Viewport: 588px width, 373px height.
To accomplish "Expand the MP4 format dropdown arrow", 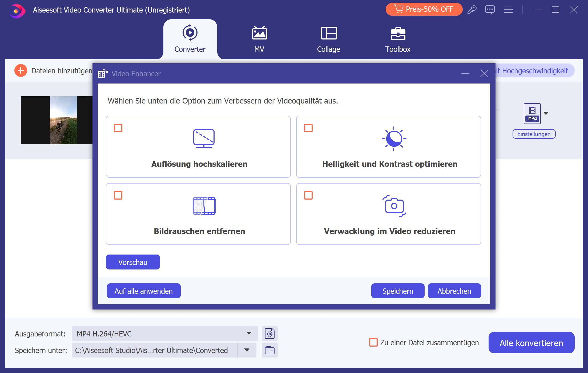I will [546, 113].
